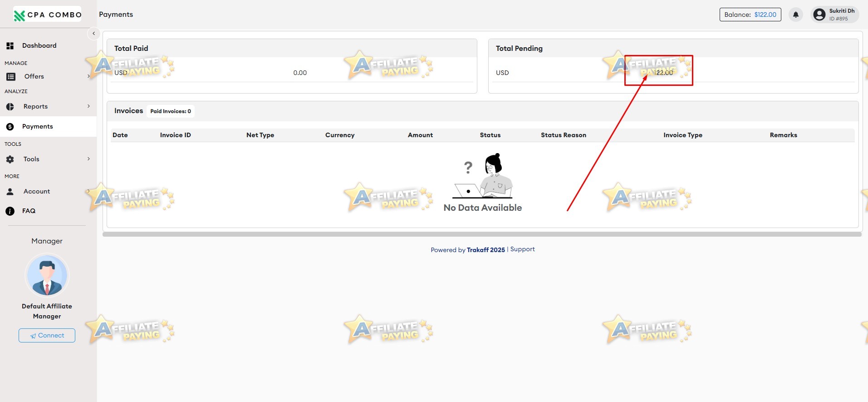868x402 pixels.
Task: Click the Reports pie chart icon
Action: pyautogui.click(x=10, y=107)
